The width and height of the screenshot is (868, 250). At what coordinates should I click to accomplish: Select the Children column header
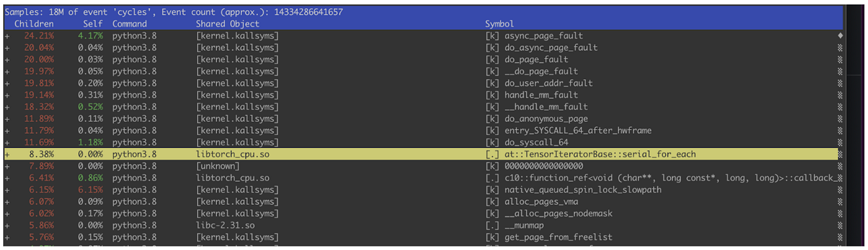pyautogui.click(x=34, y=24)
